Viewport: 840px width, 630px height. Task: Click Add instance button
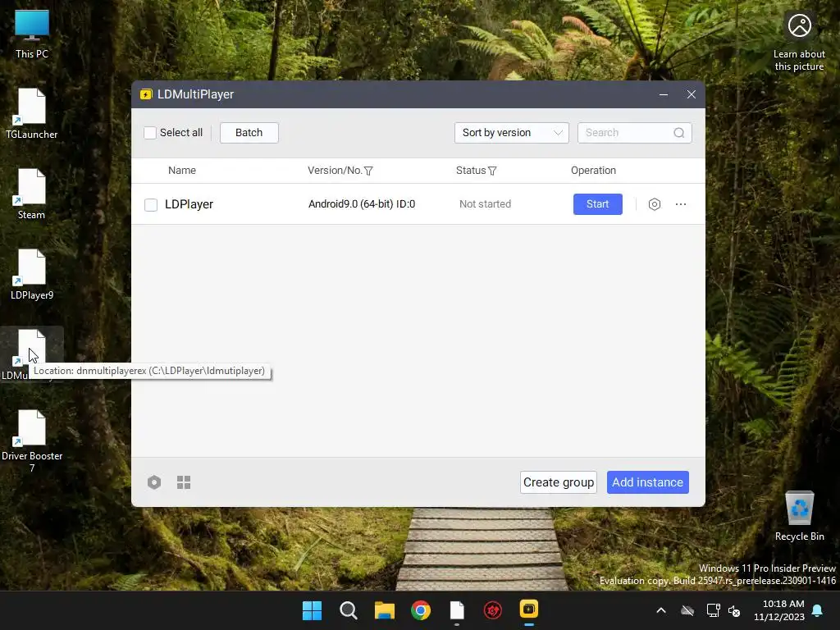coord(648,482)
